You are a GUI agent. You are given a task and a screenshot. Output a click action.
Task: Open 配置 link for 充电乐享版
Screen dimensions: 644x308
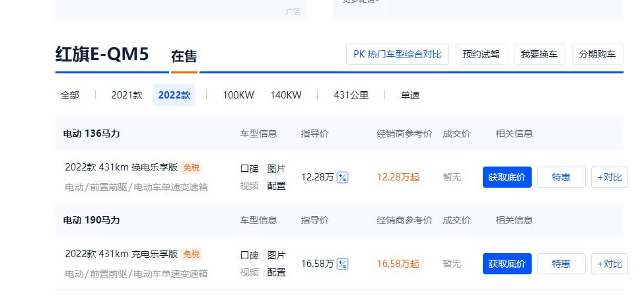[276, 272]
